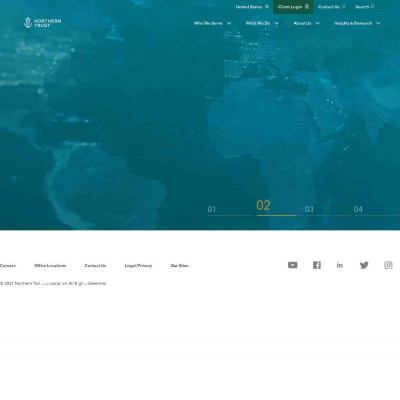
Task: Click the copyright notice text in footer
Action: [x=53, y=283]
